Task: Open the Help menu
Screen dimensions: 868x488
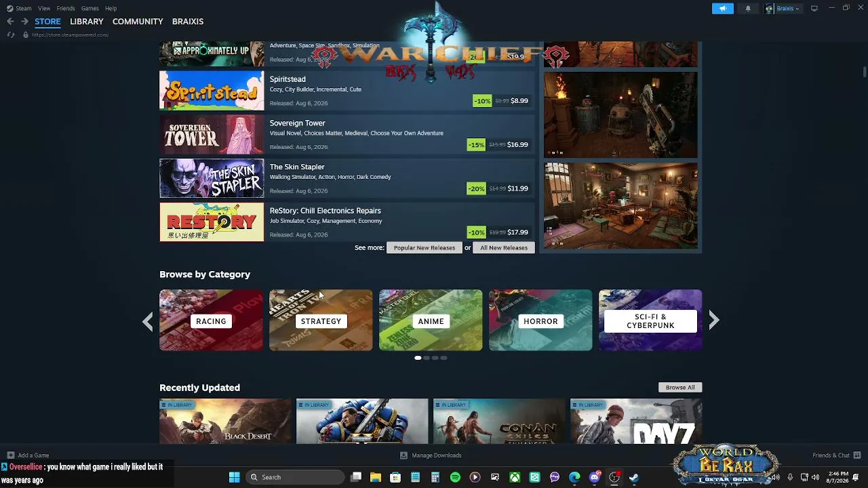Action: click(x=111, y=8)
